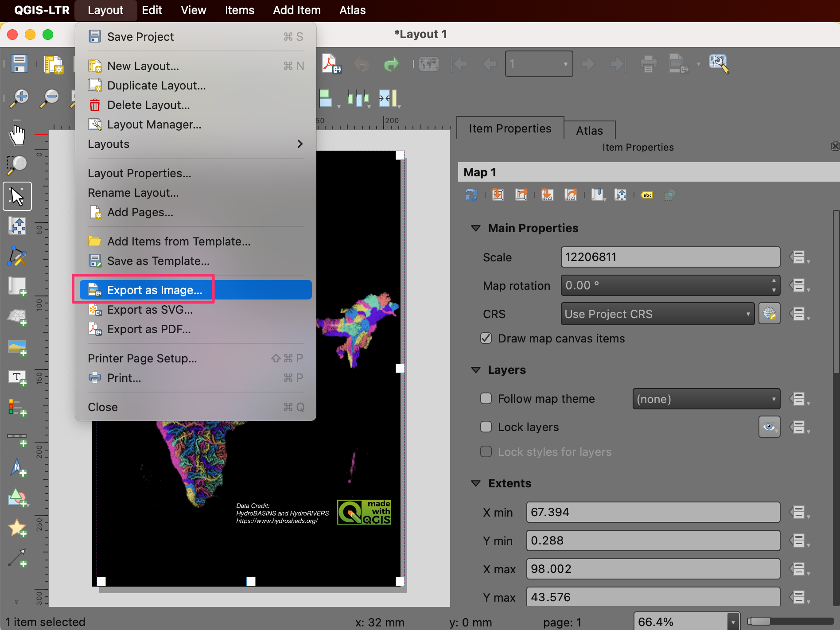The image size is (840, 630).
Task: Click the Zoom In magnifier tool
Action: 19,98
